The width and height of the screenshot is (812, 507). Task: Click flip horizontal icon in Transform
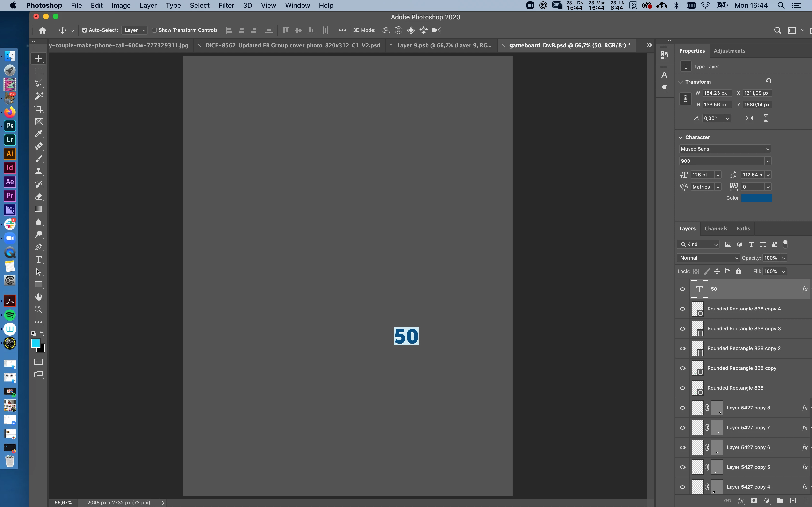pyautogui.click(x=749, y=118)
